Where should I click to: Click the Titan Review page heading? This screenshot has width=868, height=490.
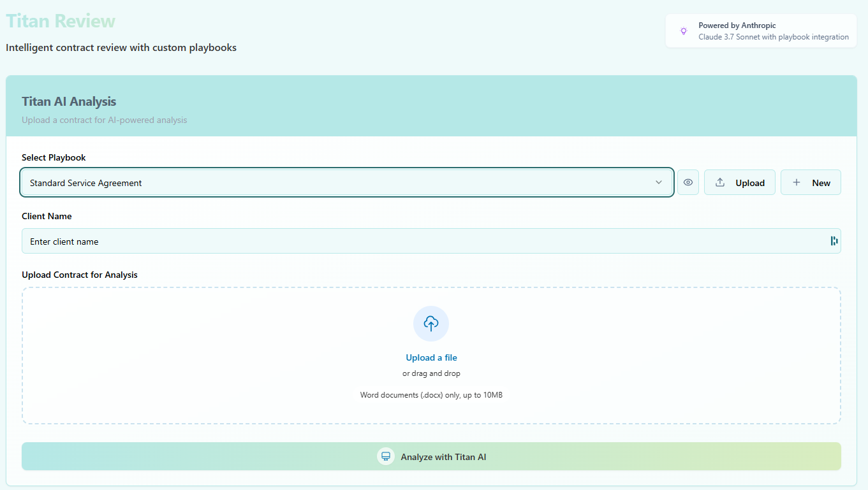point(60,21)
